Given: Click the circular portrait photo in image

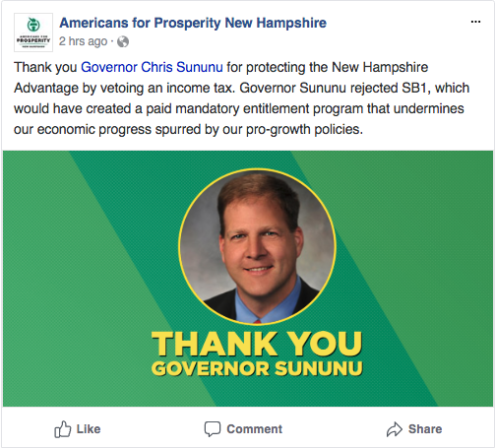Looking at the screenshot, I should coord(257,246).
